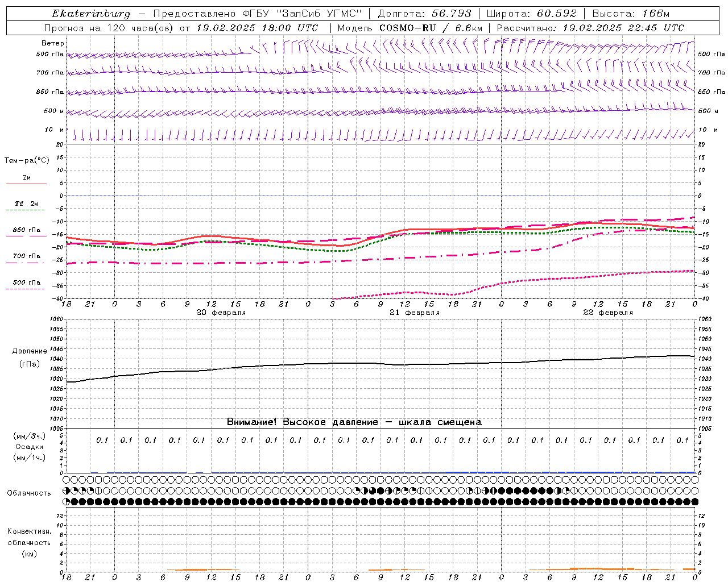
Task: Click '700 гПа' entry in temperature legend
Action: click(27, 256)
